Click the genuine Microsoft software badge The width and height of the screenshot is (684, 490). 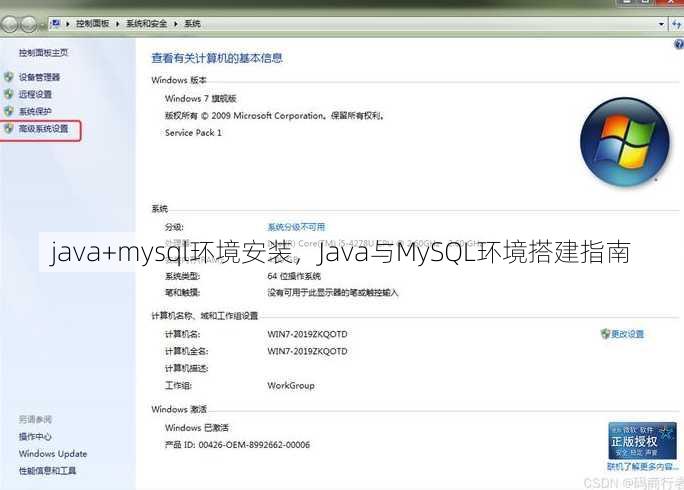(x=642, y=441)
